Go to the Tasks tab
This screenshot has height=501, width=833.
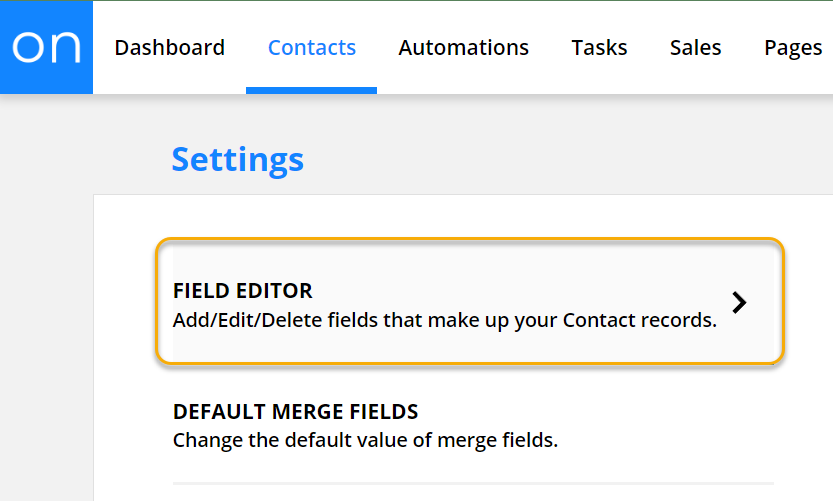point(599,48)
